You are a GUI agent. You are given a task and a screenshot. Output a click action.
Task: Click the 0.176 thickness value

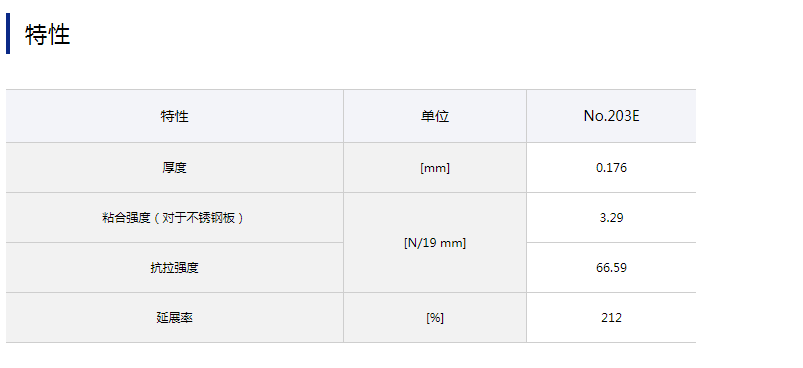coord(611,168)
